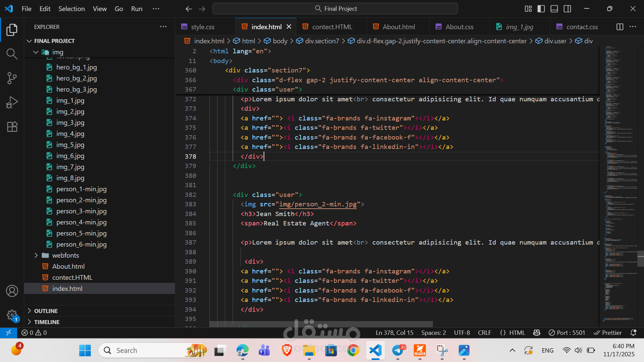Click the Manage gear icon
The height and width of the screenshot is (362, 644).
[12, 315]
